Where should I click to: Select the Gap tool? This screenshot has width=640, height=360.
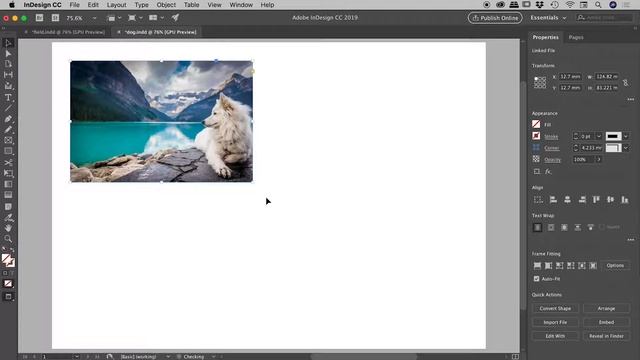point(8,75)
